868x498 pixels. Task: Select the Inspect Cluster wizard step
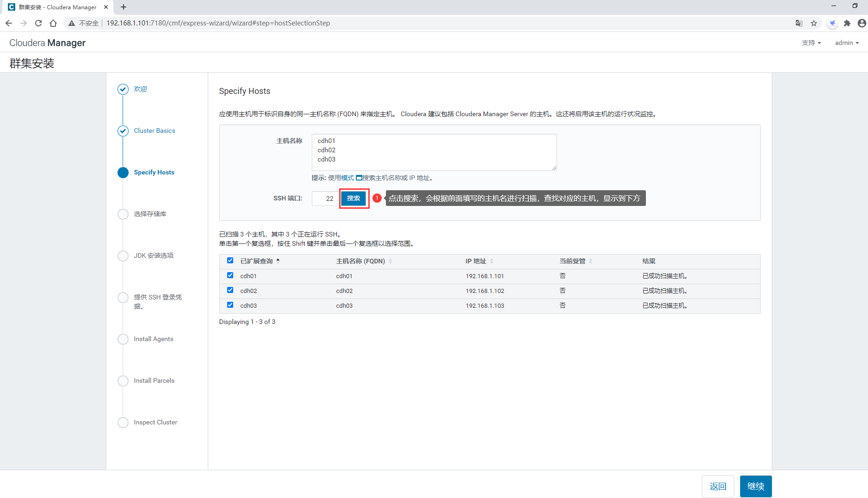click(155, 422)
